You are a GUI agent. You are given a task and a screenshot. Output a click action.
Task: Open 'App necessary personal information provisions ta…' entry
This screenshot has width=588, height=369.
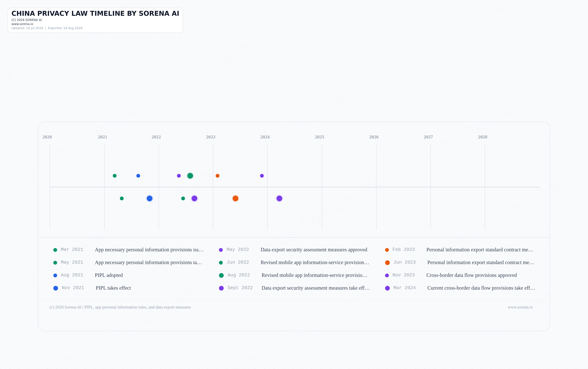tap(148, 262)
